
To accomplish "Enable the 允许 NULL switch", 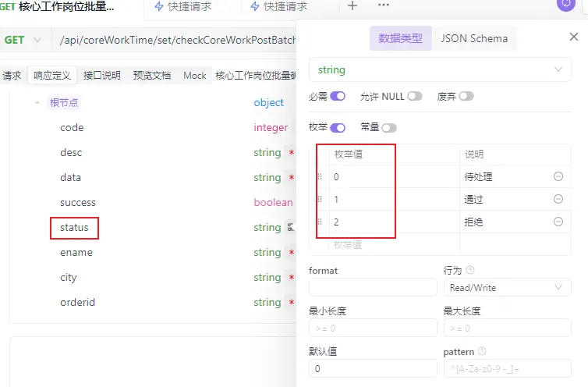I will 415,96.
